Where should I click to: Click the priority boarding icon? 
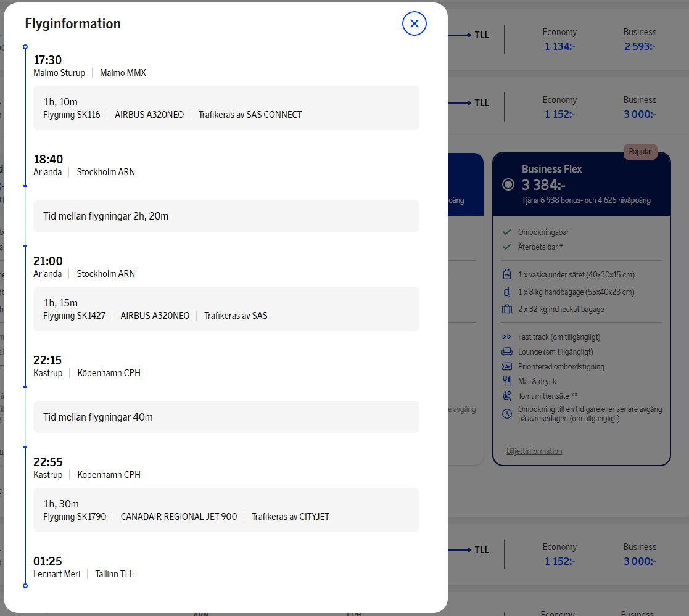506,366
